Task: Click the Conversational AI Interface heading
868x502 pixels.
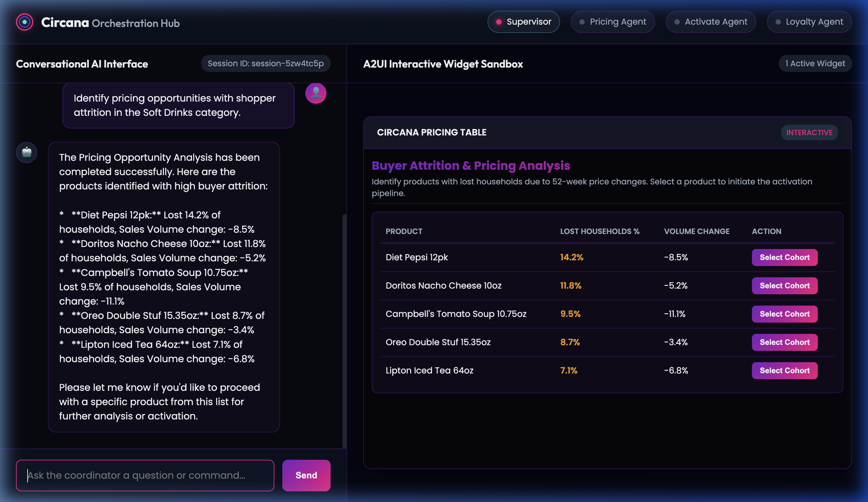Action: click(81, 64)
